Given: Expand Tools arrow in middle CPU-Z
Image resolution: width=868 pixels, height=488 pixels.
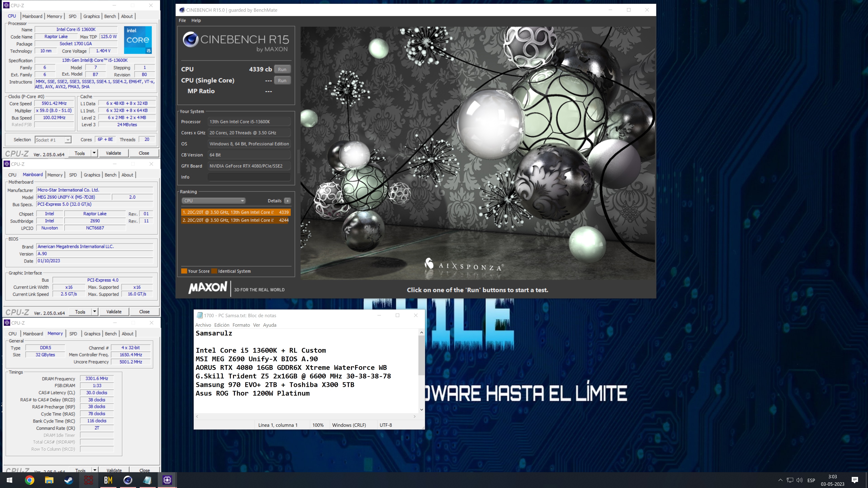Looking at the screenshot, I should click(x=95, y=312).
